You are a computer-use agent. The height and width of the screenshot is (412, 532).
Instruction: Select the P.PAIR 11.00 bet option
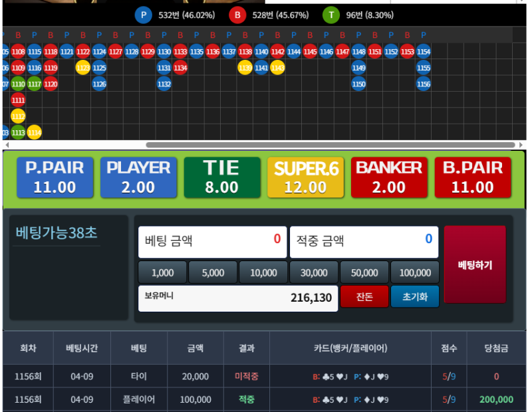(x=55, y=177)
